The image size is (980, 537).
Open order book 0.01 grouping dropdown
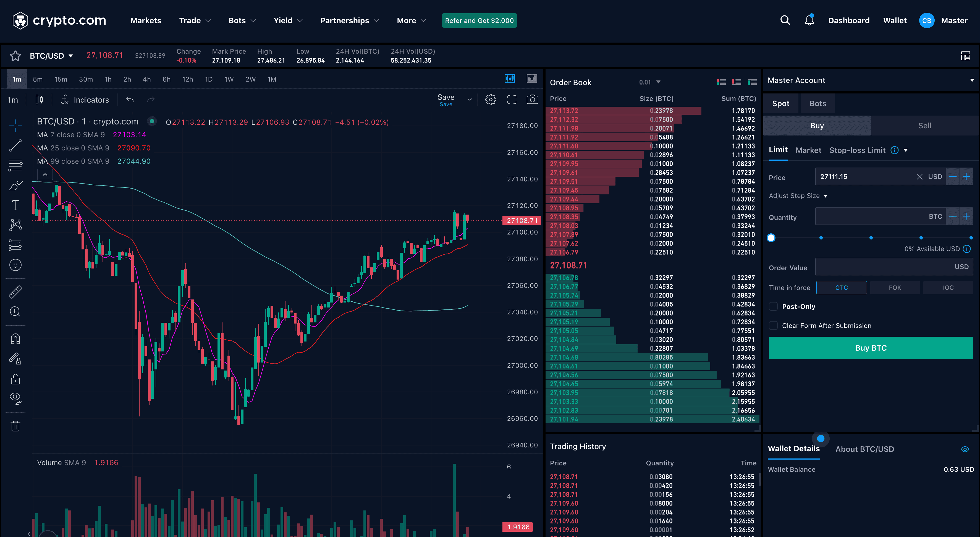coord(650,82)
